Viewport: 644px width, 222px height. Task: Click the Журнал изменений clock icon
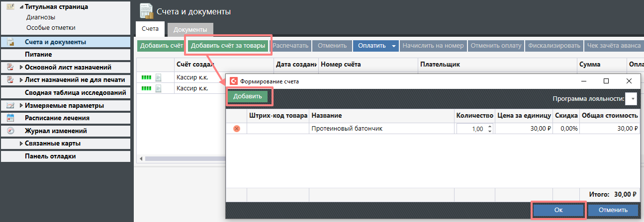pyautogui.click(x=10, y=131)
